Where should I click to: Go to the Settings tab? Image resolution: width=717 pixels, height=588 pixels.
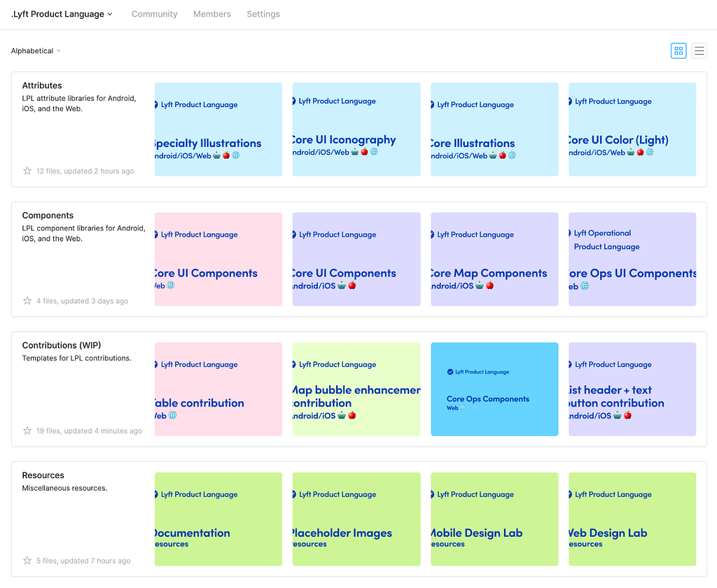tap(263, 14)
